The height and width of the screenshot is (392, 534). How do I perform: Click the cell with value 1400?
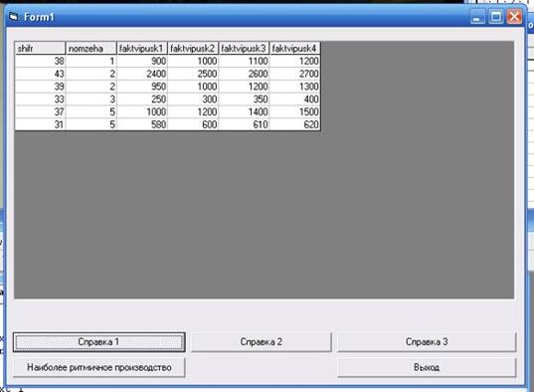pos(244,111)
